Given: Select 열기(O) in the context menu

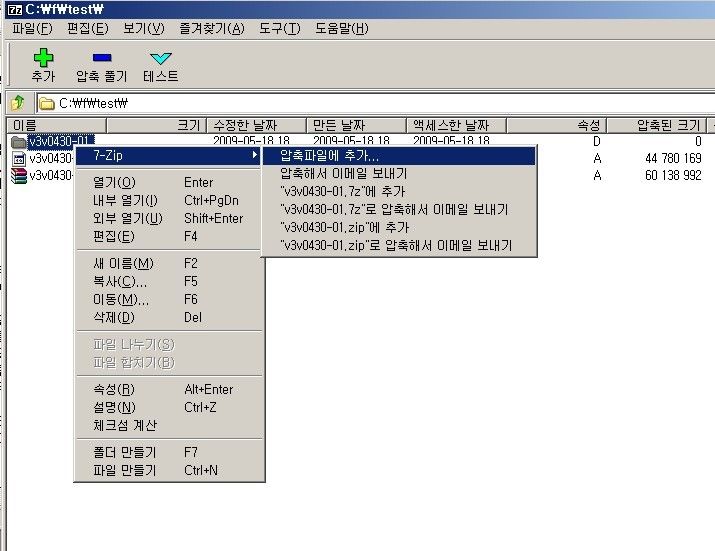Looking at the screenshot, I should (169, 182).
